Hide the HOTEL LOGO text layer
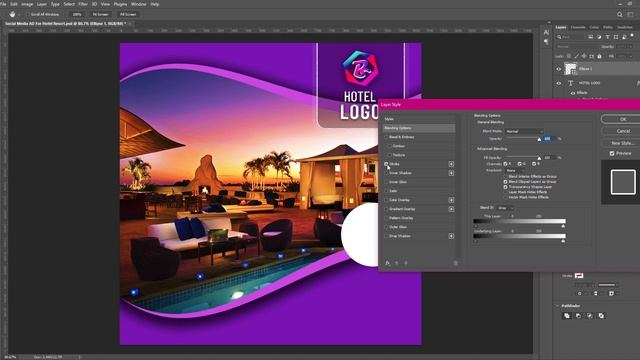640x360 pixels. point(559,83)
